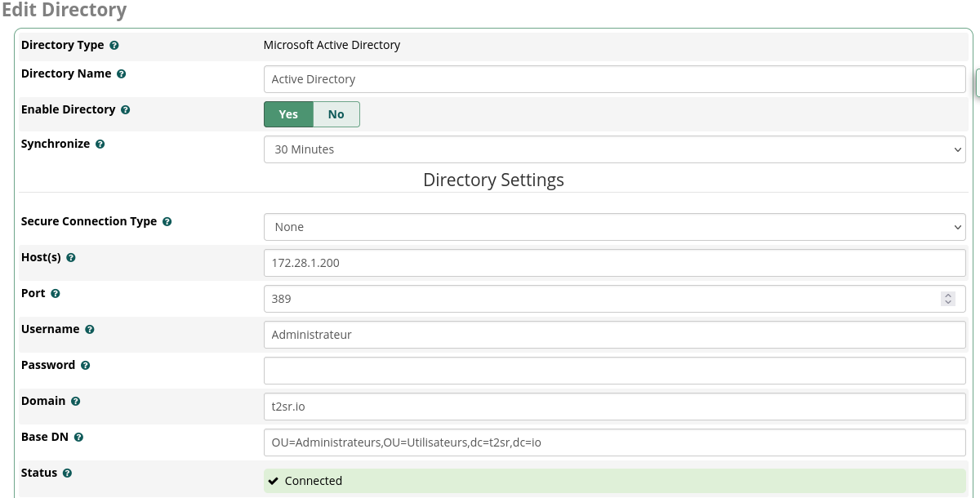Click the Domain field showing t2sr.io

point(615,407)
